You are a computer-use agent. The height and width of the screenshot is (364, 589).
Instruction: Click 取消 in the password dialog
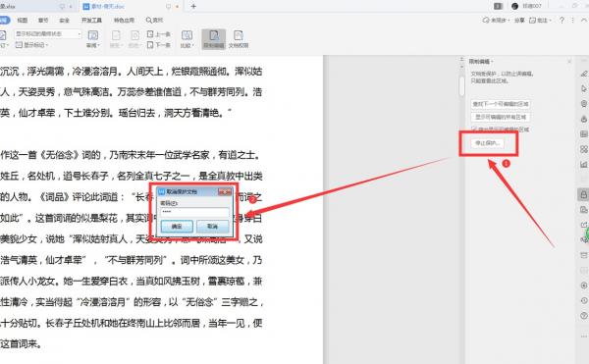click(x=212, y=227)
